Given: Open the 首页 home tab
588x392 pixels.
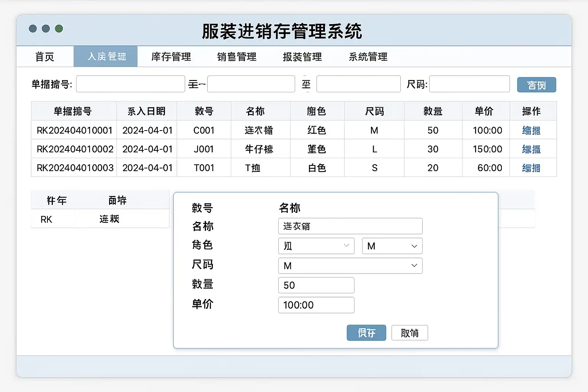Looking at the screenshot, I should point(45,57).
